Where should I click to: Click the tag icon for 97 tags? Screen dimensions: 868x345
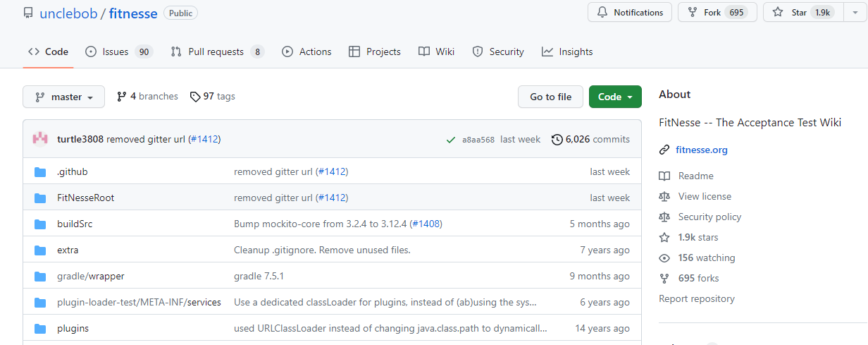point(195,97)
